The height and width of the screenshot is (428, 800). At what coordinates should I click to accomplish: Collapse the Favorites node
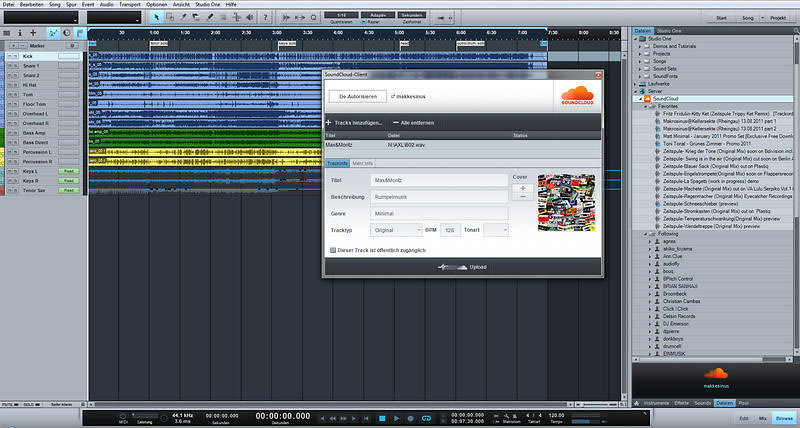[645, 106]
